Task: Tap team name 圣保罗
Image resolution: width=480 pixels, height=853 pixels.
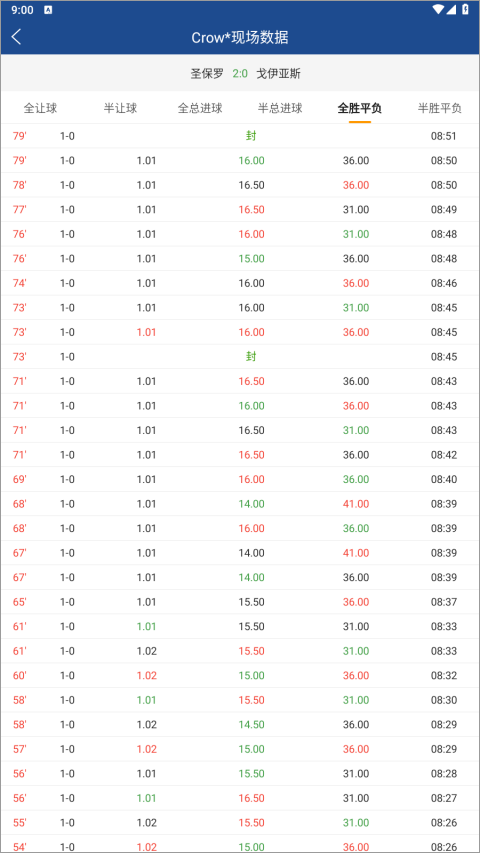Action: pyautogui.click(x=207, y=73)
